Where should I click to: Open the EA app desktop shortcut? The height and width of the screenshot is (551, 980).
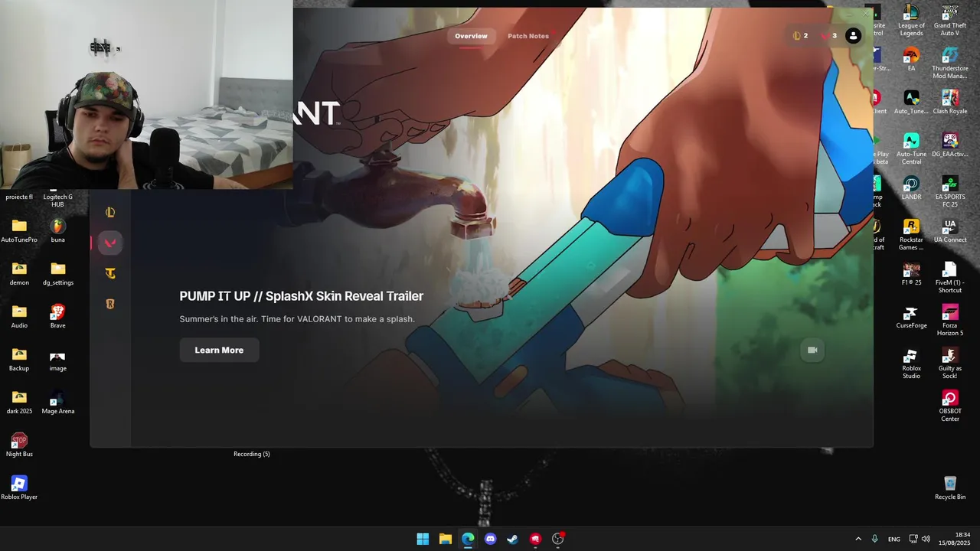[x=911, y=59]
